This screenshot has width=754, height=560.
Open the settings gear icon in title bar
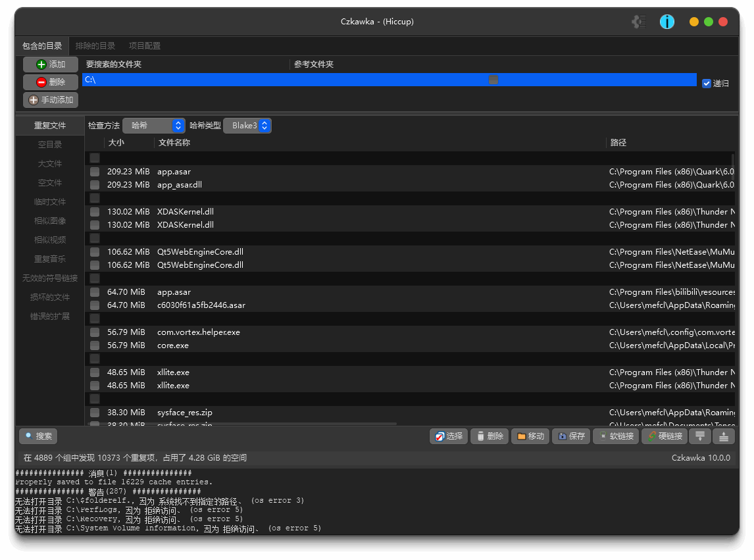pos(638,22)
